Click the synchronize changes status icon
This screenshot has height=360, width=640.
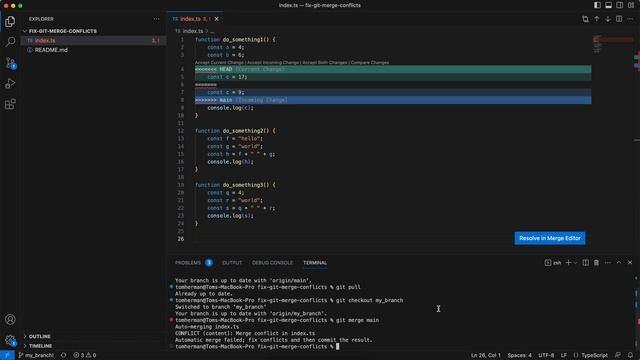click(63, 355)
